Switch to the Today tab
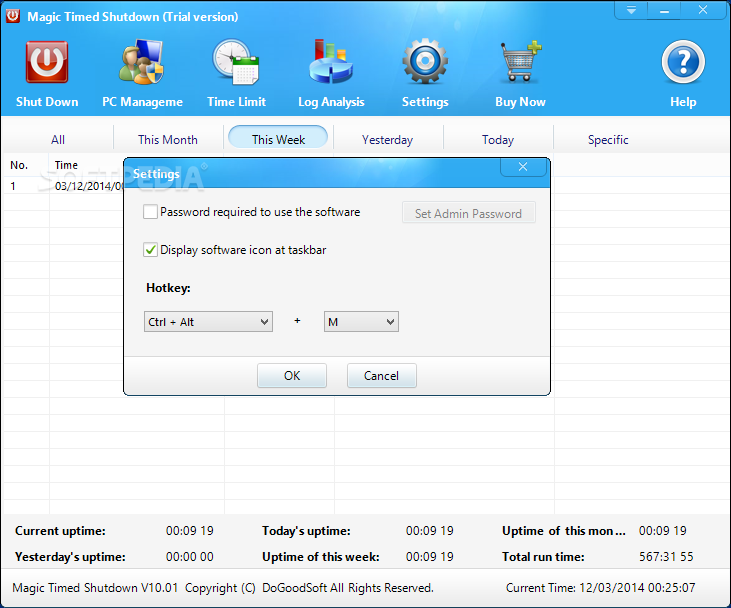This screenshot has width=731, height=608. [x=498, y=139]
